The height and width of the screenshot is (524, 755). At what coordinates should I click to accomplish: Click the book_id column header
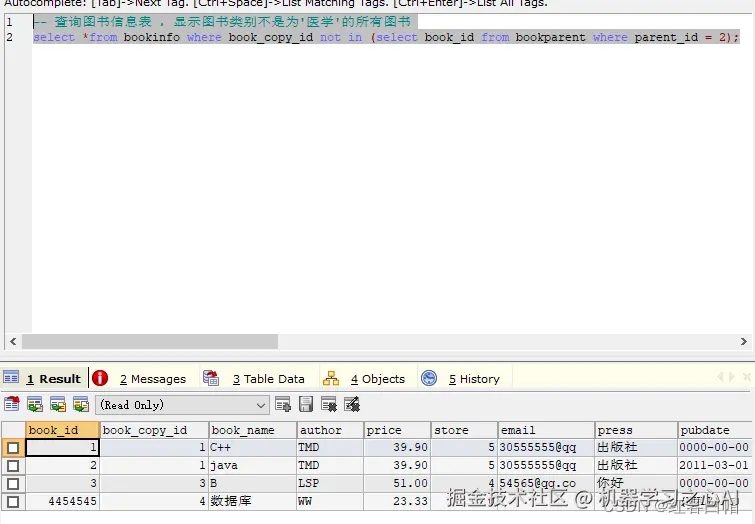tap(62, 430)
